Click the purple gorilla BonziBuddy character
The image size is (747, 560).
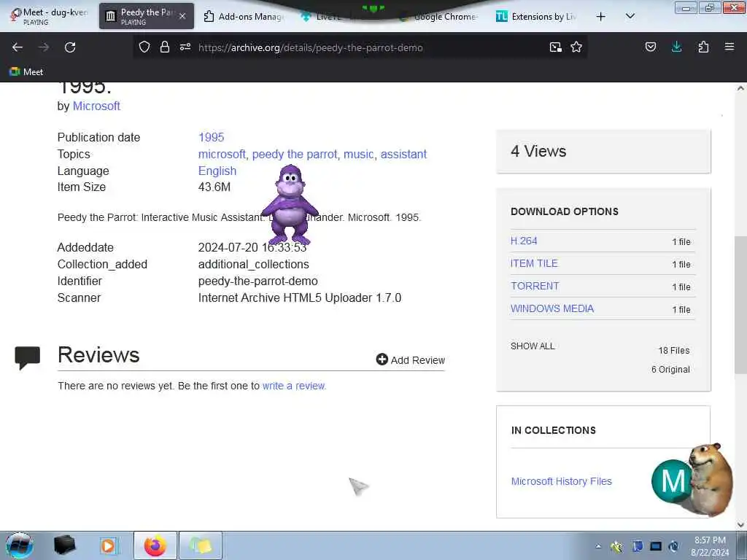click(289, 205)
